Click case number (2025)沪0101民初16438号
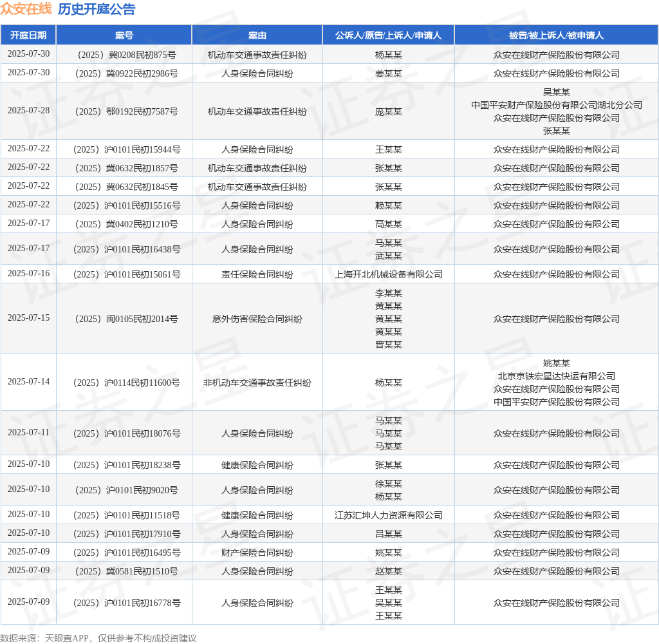 127,249
